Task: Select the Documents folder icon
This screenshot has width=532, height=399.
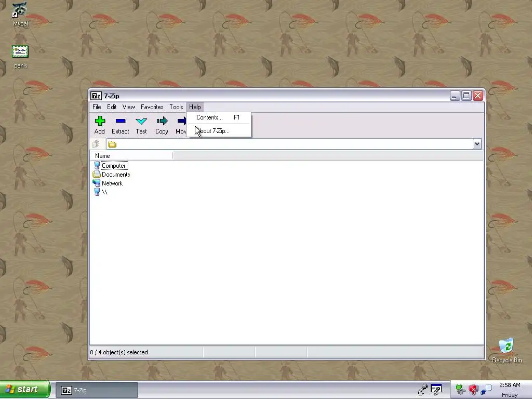Action: click(97, 175)
